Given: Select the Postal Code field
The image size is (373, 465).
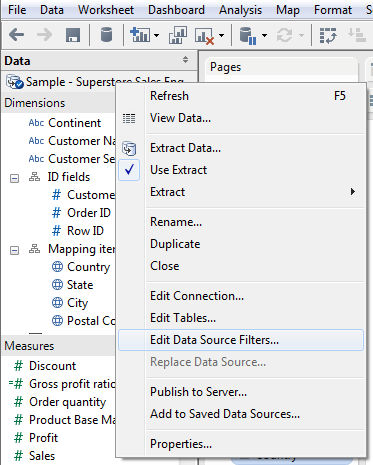Looking at the screenshot, I should click(x=91, y=321).
